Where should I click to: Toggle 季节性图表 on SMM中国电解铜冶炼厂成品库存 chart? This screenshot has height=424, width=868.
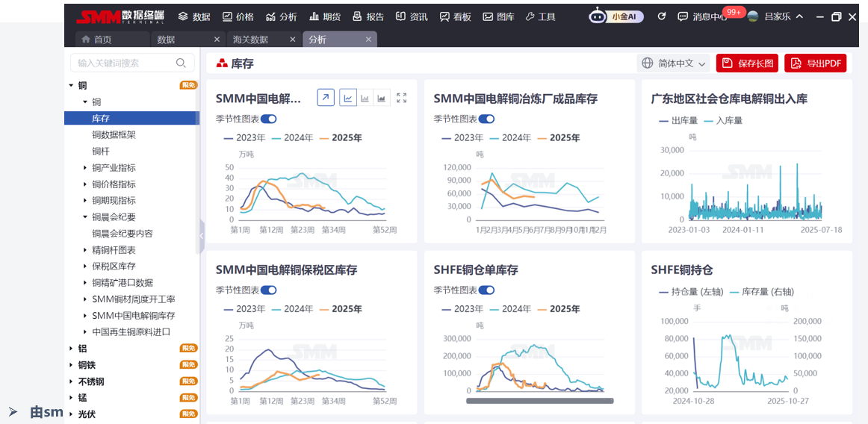pyautogui.click(x=486, y=119)
